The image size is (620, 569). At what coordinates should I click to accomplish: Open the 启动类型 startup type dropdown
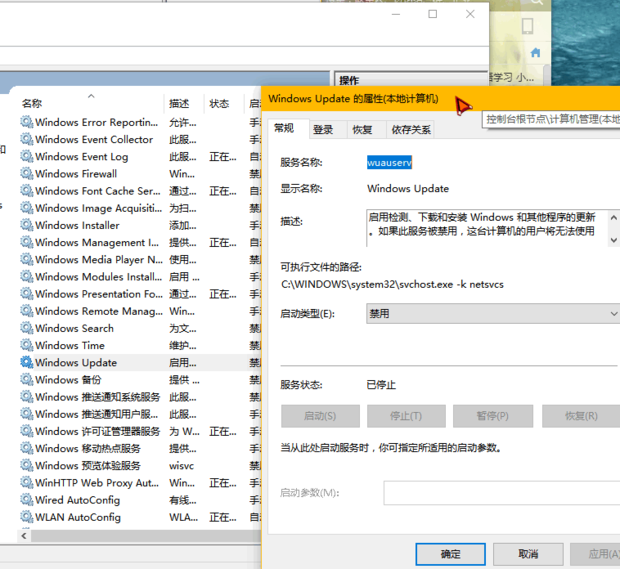coord(493,314)
